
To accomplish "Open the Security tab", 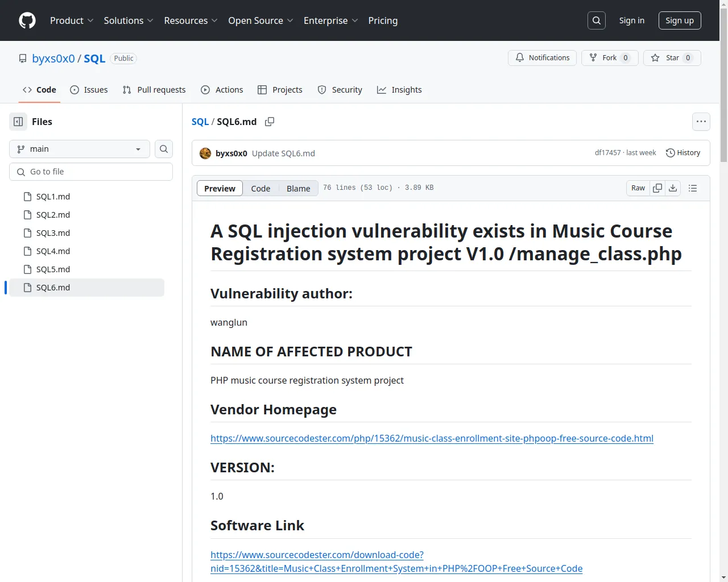I will [x=340, y=90].
